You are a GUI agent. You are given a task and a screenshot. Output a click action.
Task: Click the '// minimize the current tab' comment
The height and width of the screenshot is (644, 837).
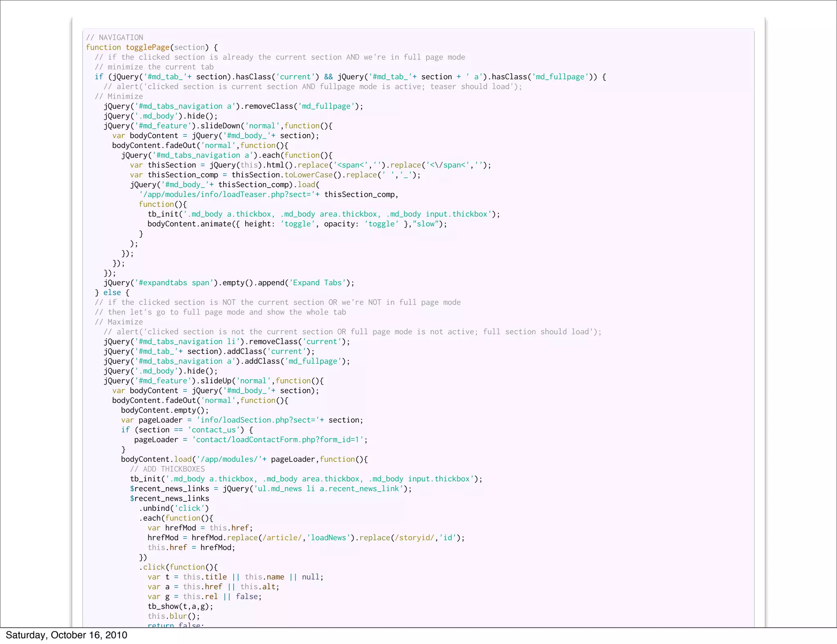click(154, 67)
